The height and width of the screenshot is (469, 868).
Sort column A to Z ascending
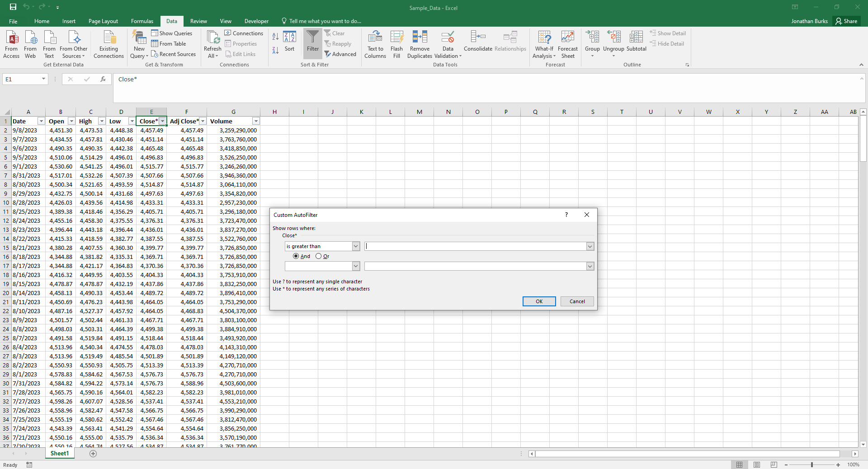coord(275,37)
